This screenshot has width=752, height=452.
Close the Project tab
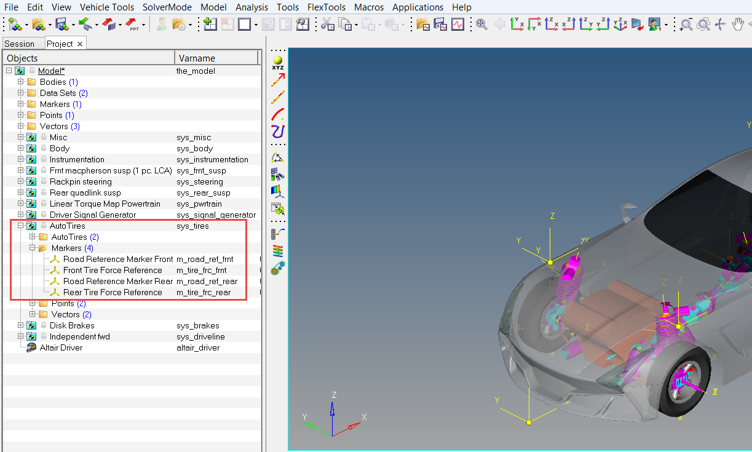point(80,44)
